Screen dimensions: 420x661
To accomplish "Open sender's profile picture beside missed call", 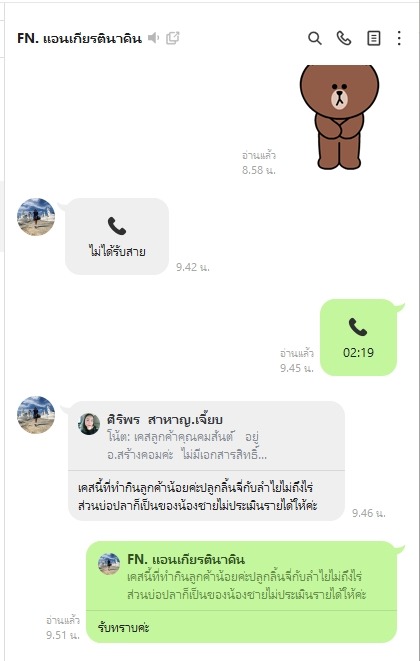I will point(36,217).
